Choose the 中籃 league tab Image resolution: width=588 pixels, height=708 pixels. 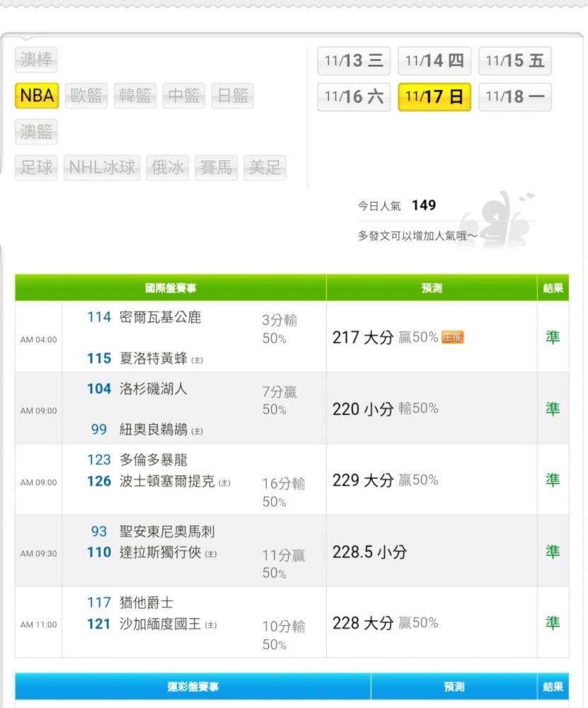coord(184,96)
